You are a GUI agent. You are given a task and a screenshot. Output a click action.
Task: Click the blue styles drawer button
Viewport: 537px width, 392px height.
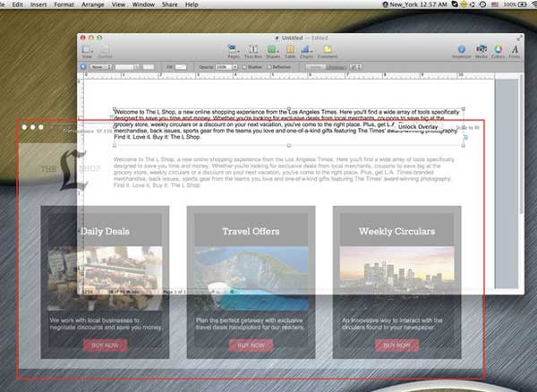[x=83, y=67]
